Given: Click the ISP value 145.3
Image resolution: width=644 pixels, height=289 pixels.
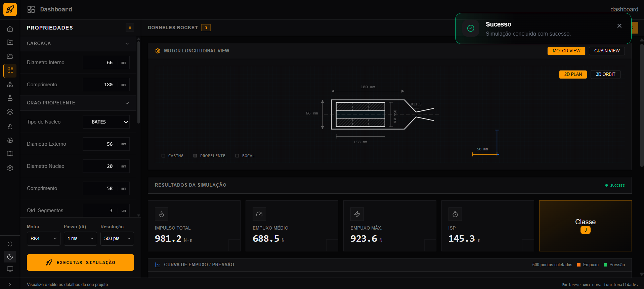Looking at the screenshot, I should (462, 239).
